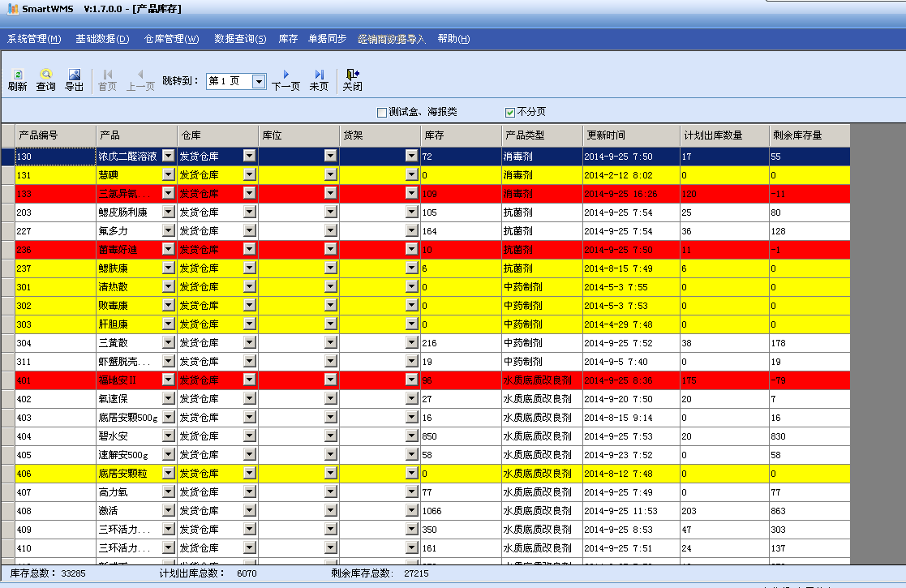
Task: Select the row header of product 304
Action: coord(7,343)
